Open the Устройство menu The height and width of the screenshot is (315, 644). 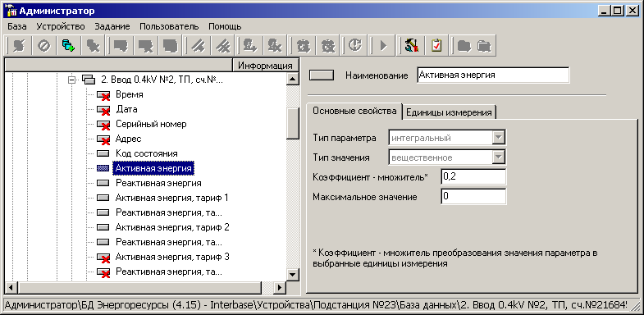61,27
